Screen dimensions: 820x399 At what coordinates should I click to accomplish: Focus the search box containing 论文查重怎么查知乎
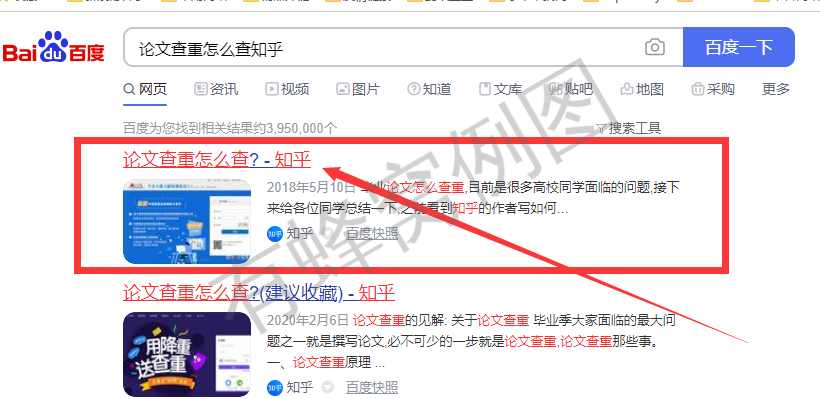point(403,48)
